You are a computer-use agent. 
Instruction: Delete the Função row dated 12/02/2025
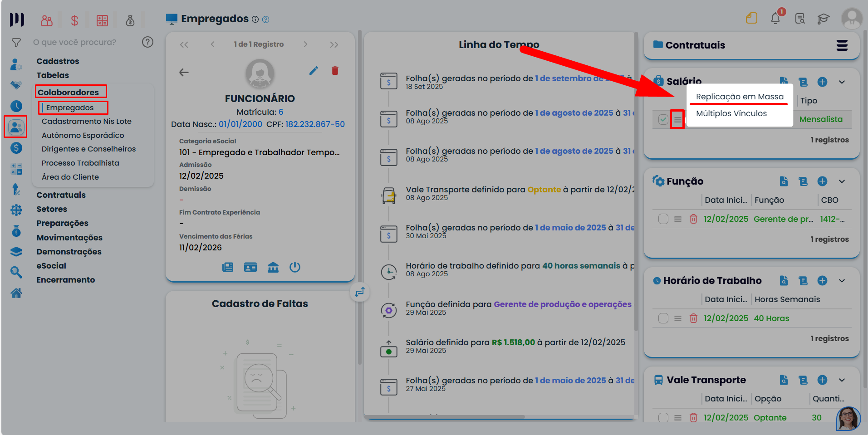pyautogui.click(x=693, y=219)
